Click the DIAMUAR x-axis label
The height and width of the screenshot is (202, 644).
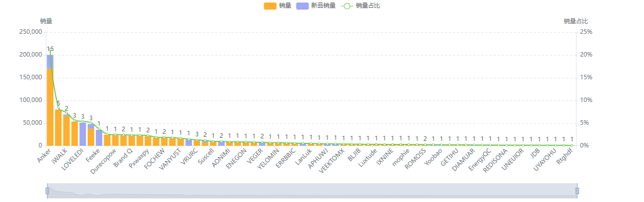click(464, 161)
